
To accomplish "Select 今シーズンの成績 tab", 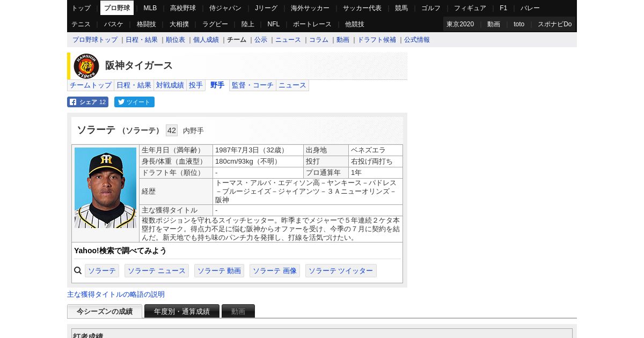I will click(x=105, y=311).
